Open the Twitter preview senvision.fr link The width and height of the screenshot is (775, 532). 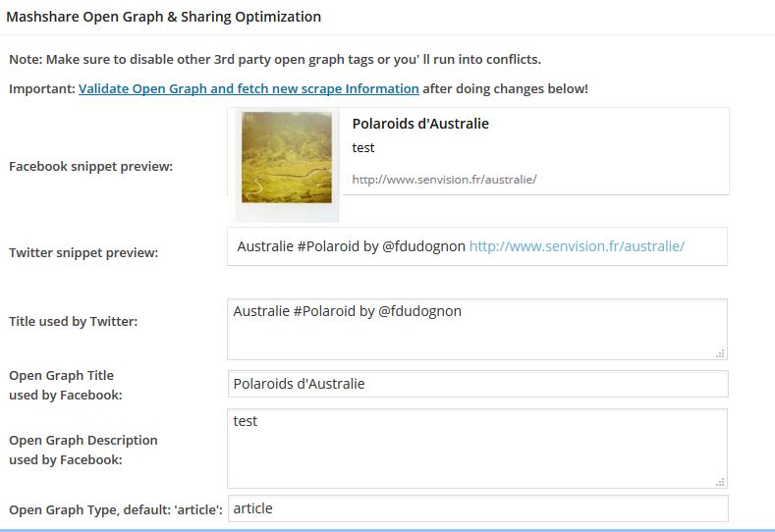(577, 246)
